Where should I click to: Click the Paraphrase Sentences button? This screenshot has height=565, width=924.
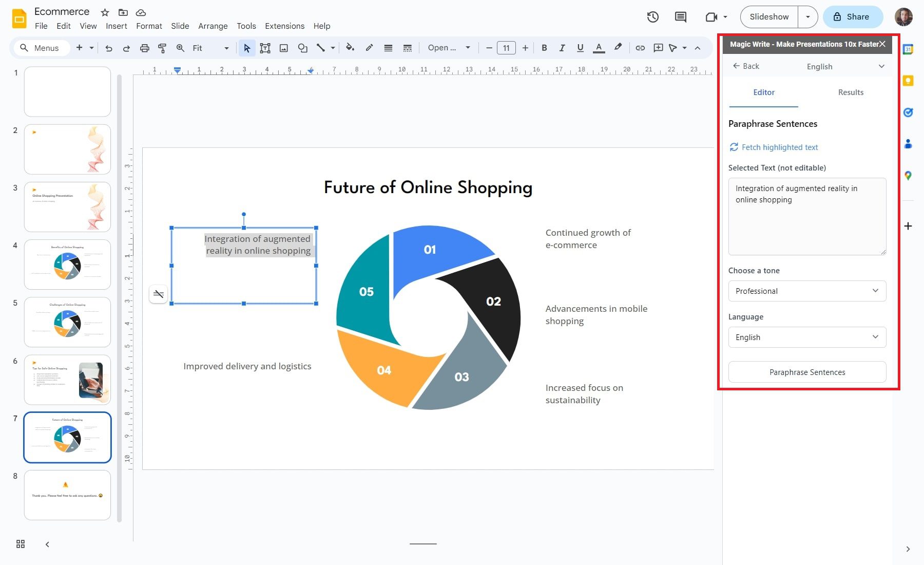pos(807,372)
